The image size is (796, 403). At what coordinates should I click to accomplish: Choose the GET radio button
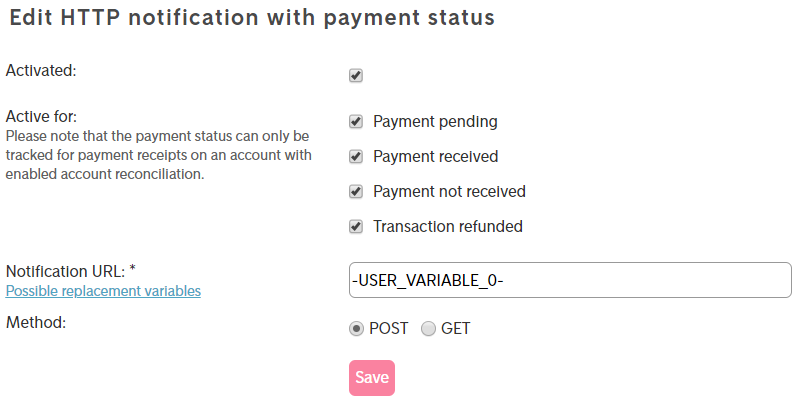pos(428,328)
